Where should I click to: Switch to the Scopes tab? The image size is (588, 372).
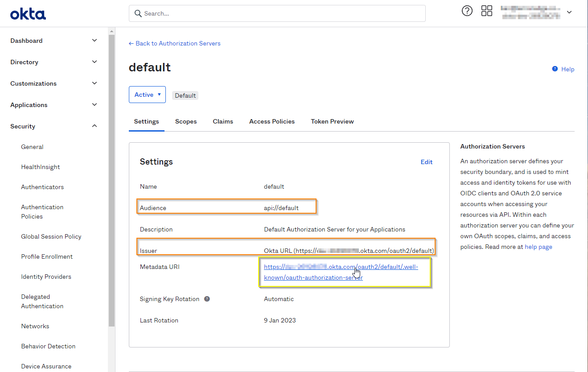coord(186,121)
